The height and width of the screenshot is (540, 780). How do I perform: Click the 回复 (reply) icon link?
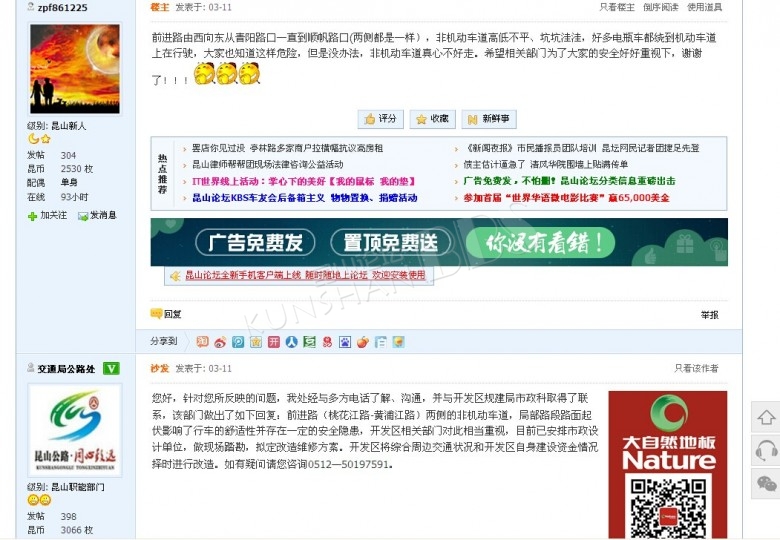coord(166,314)
